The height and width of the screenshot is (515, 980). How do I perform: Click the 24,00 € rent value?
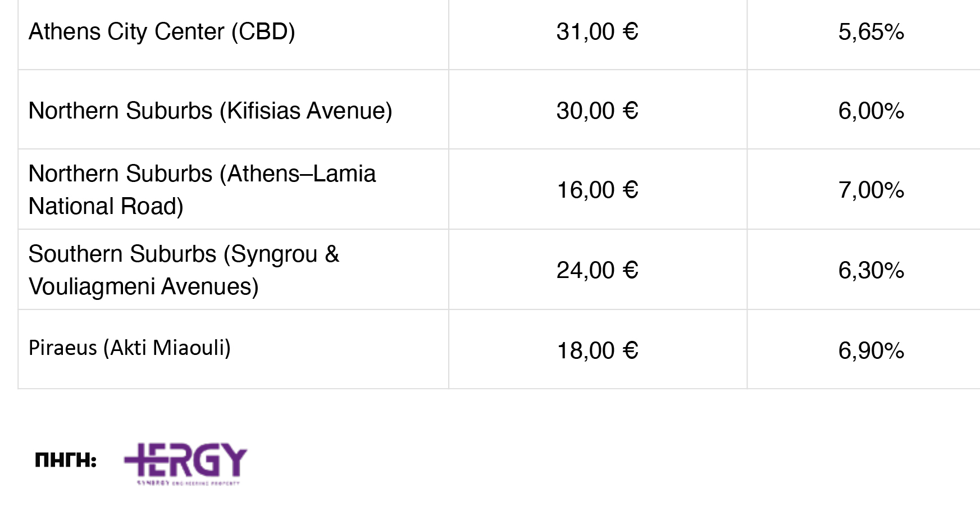[x=598, y=271]
